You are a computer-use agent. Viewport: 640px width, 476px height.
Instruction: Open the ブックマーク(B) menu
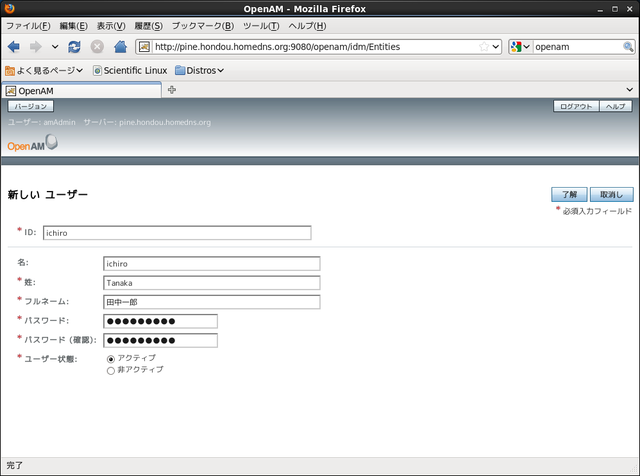click(x=203, y=25)
